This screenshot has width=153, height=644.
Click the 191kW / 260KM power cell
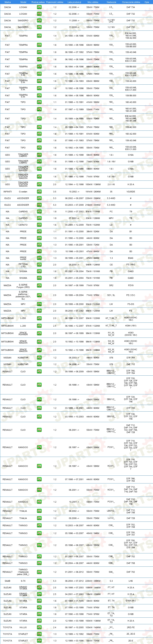click(x=93, y=192)
